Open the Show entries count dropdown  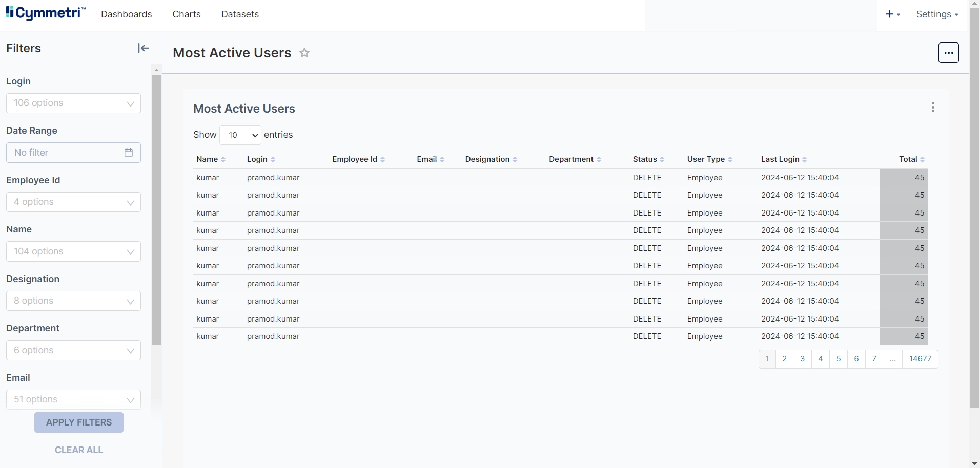point(240,135)
